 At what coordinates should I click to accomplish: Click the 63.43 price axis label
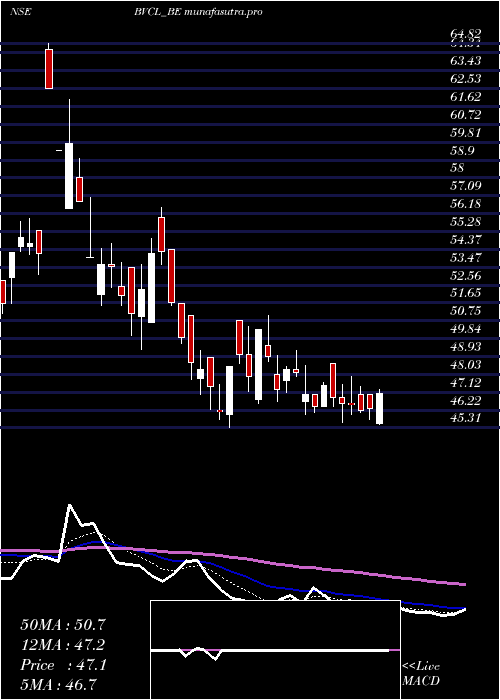click(466, 61)
